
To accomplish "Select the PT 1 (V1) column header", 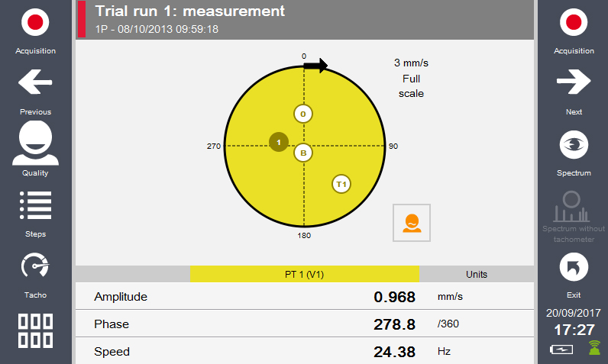I will point(305,274).
